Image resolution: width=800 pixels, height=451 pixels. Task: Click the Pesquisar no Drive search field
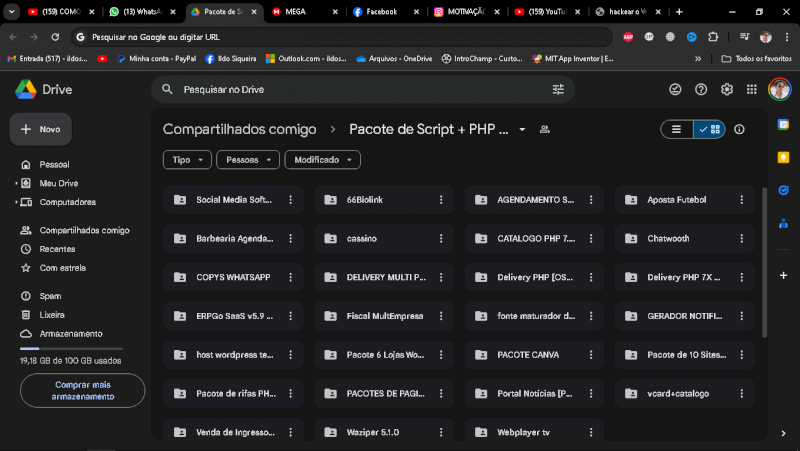pos(350,90)
